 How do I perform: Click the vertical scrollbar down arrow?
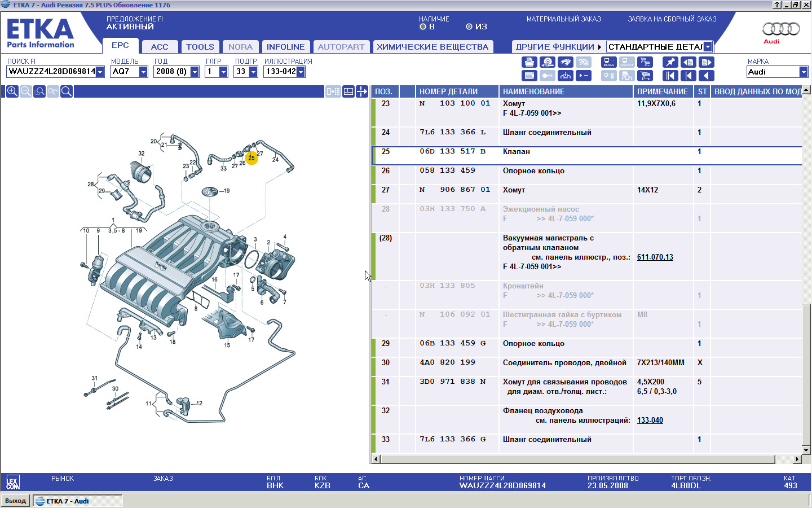(806, 450)
